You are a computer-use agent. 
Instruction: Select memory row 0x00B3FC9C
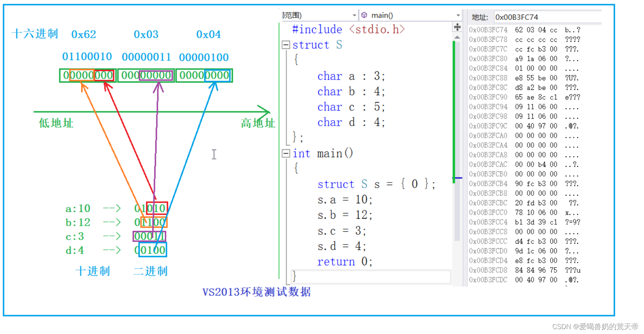click(525, 126)
